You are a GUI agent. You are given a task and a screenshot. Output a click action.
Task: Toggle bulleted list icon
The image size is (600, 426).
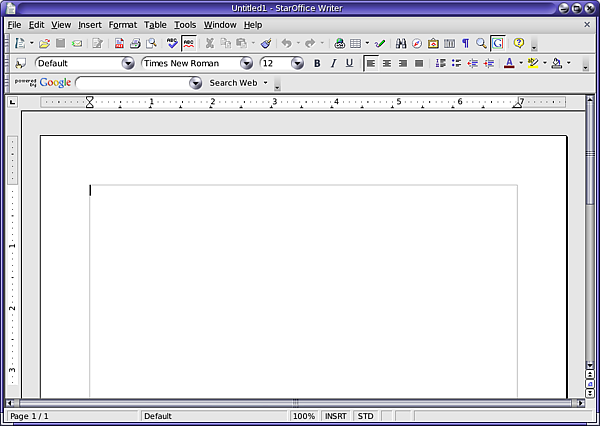click(x=456, y=63)
